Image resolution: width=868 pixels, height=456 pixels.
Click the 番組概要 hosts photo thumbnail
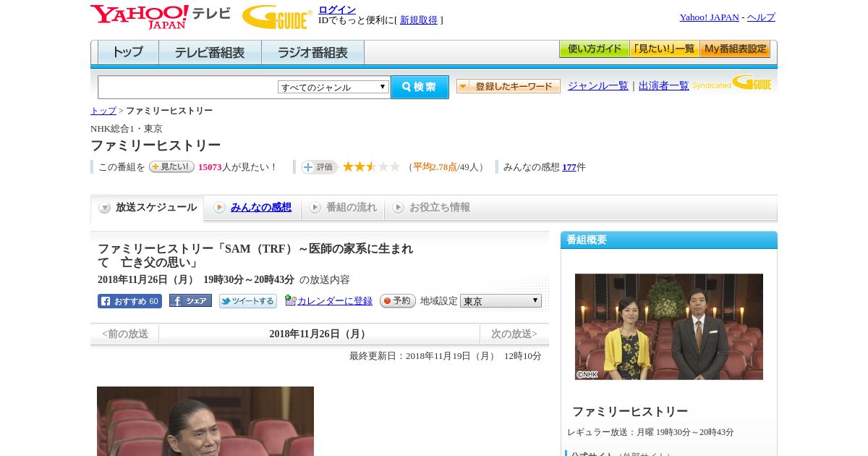pos(669,326)
